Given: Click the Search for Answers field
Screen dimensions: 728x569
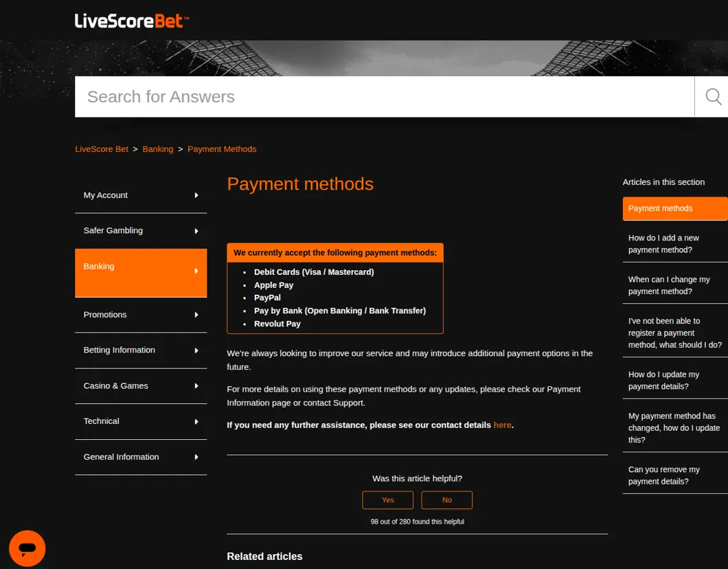Looking at the screenshot, I should [385, 97].
